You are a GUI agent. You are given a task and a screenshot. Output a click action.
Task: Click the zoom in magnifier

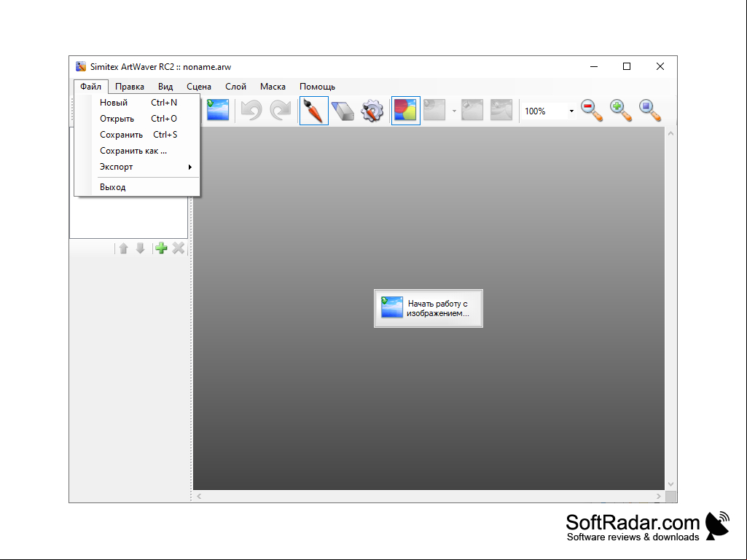point(621,111)
